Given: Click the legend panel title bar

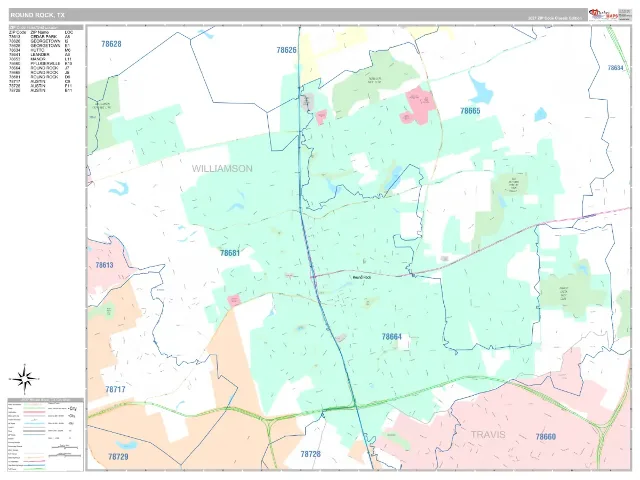Looking at the screenshot, I should click(x=46, y=400).
